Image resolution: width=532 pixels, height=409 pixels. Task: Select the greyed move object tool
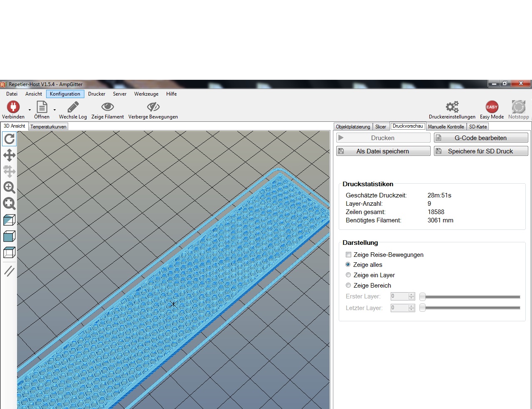[x=9, y=171]
